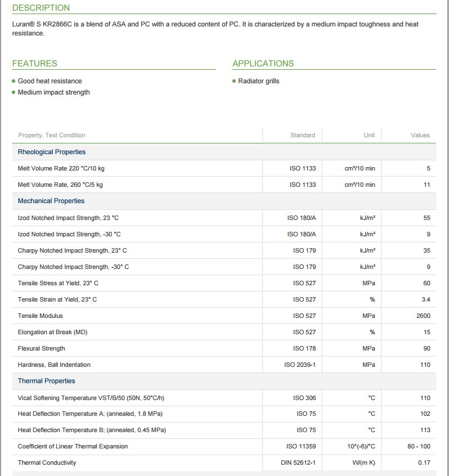Click the APPLICATIONS heading
The height and width of the screenshot is (476, 449).
(x=263, y=63)
